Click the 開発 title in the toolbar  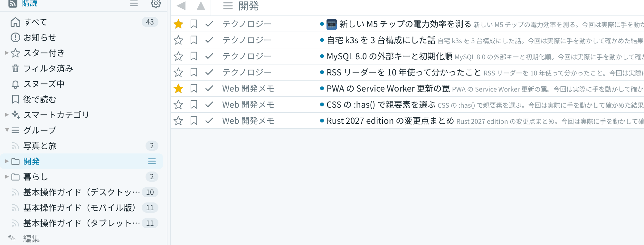point(248,6)
